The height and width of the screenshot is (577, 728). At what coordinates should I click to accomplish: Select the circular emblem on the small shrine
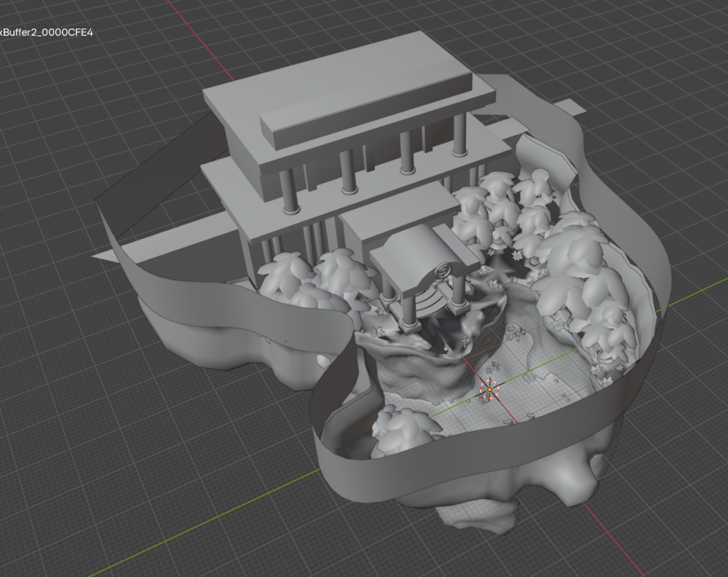click(x=442, y=271)
